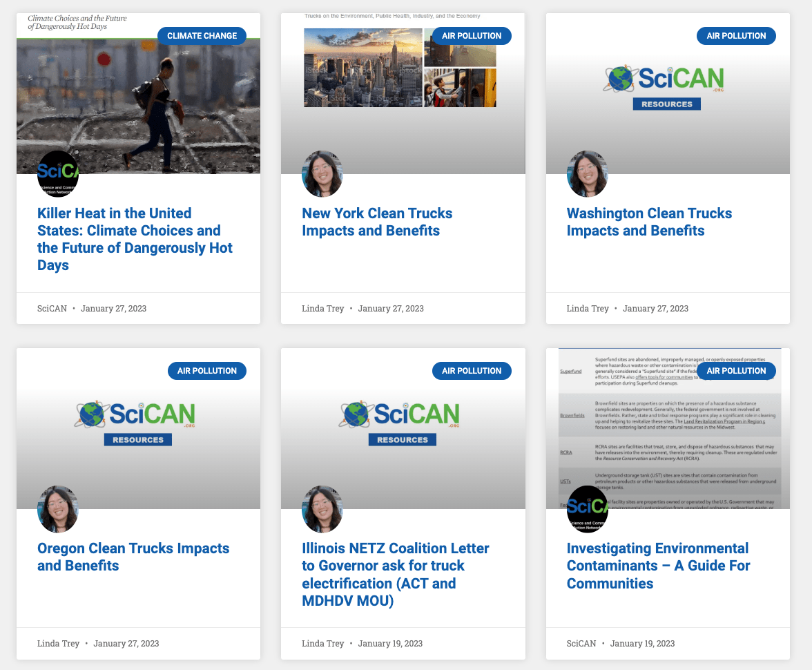Click author avatar on Illinois NETZ card

[x=322, y=509]
